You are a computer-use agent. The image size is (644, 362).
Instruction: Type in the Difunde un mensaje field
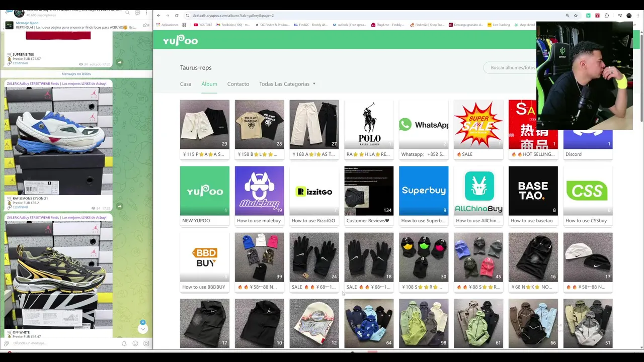tap(65, 343)
